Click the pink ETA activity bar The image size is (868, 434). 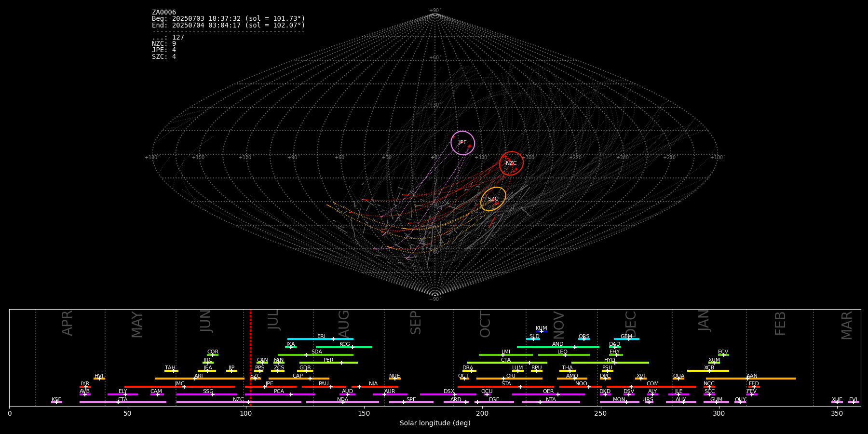click(123, 402)
